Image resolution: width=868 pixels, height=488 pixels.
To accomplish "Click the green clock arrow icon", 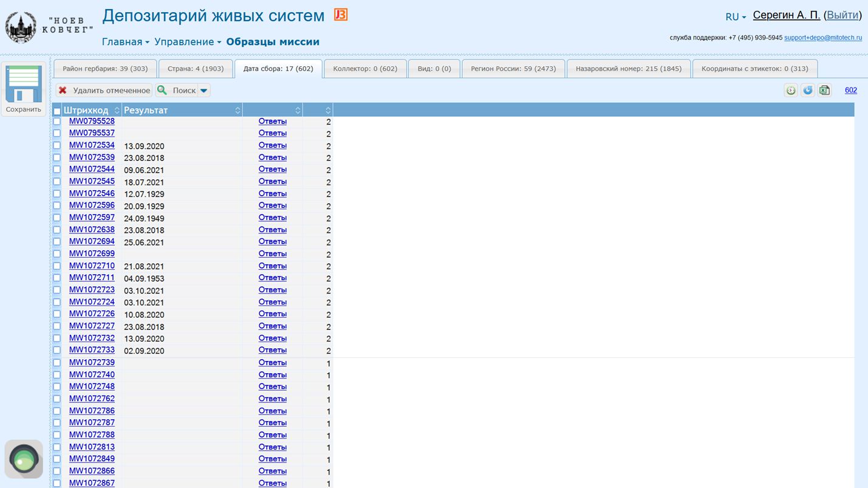I will [x=791, y=91].
